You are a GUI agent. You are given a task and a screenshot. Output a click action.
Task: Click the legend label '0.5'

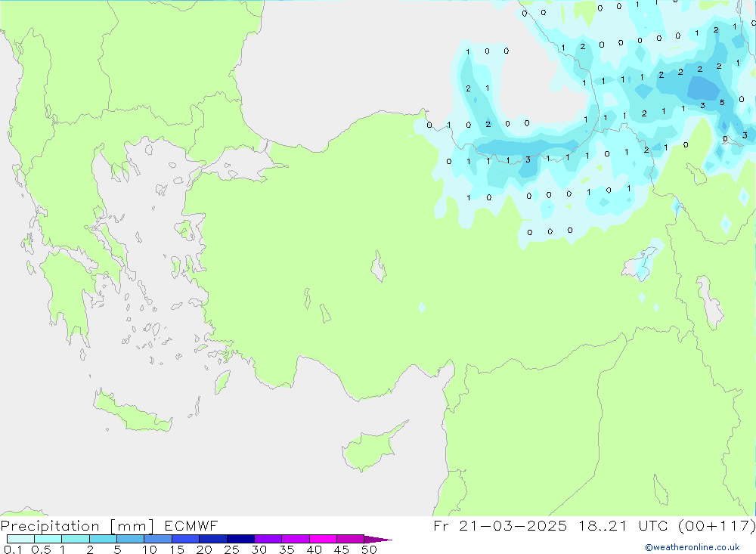coord(41,549)
